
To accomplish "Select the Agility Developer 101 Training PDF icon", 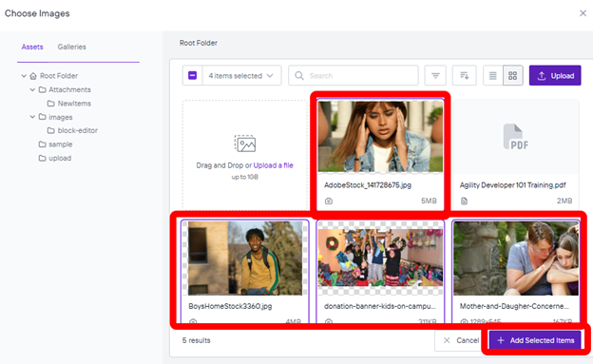I will point(516,137).
